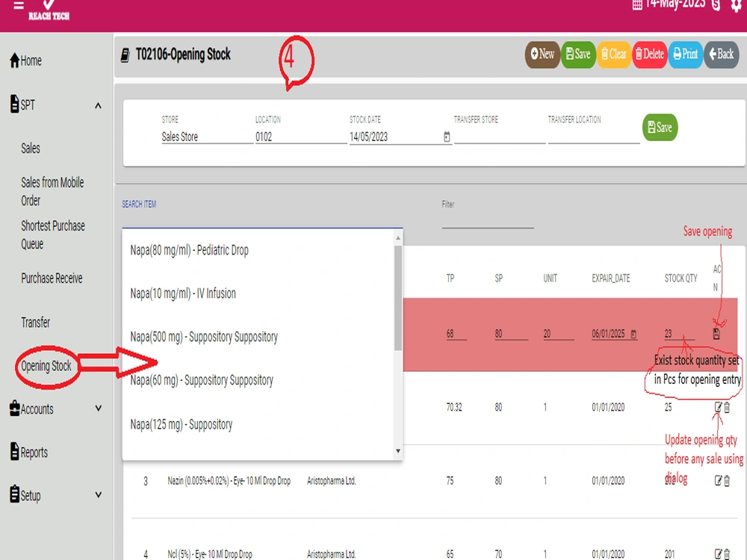Click the Reach Tech logo
Screen dimensions: 747x560
coord(49,10)
